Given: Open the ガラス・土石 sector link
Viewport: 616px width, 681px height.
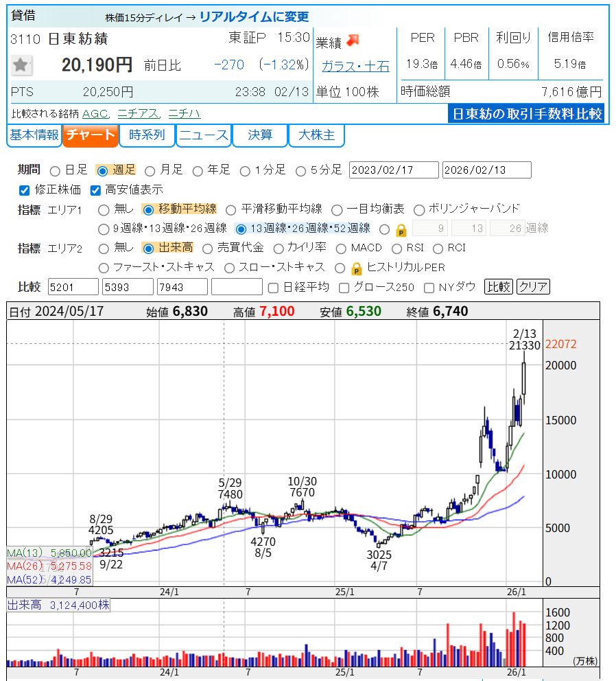Looking at the screenshot, I should [355, 66].
